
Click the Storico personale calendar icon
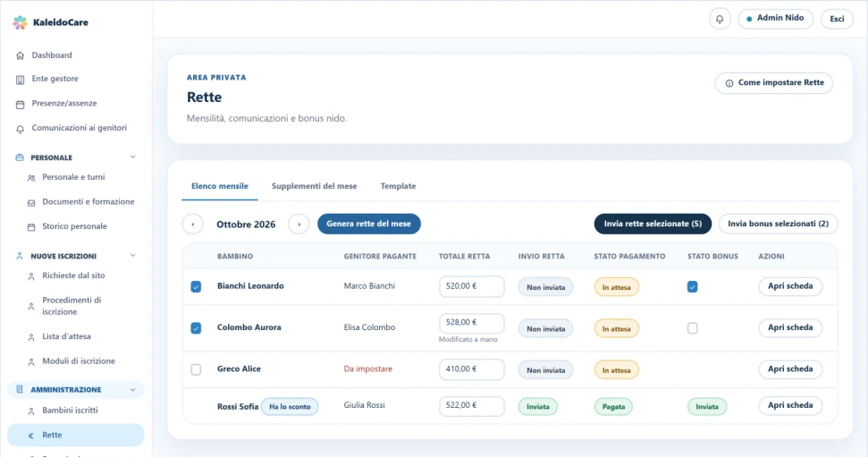pyautogui.click(x=31, y=227)
